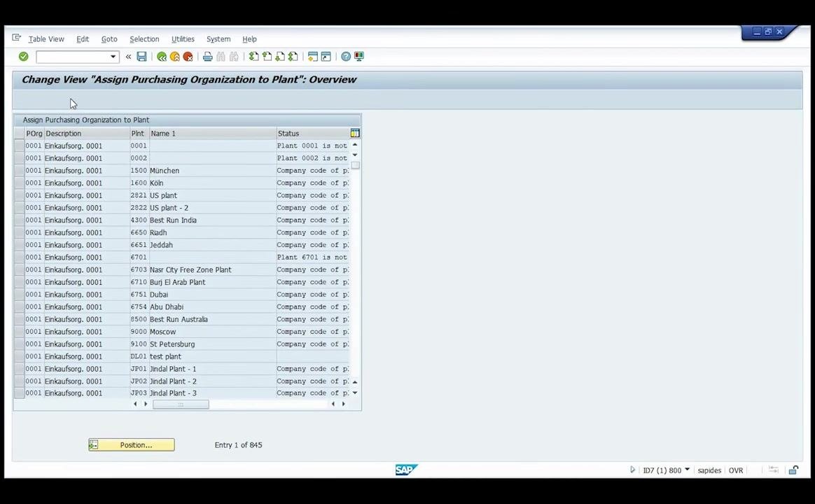The height and width of the screenshot is (504, 815).
Task: Click the Nasr City Free Zone Plant cell
Action: click(x=213, y=269)
